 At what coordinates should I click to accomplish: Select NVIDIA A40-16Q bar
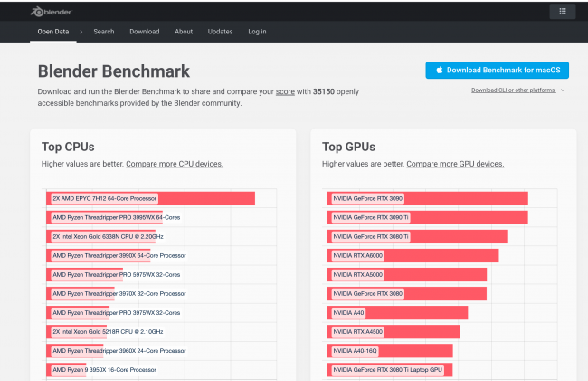pyautogui.click(x=390, y=351)
